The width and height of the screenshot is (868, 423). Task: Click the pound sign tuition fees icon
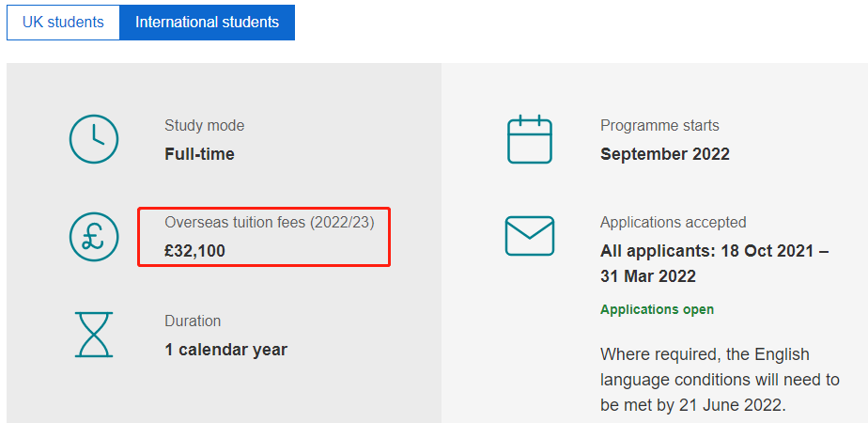94,237
